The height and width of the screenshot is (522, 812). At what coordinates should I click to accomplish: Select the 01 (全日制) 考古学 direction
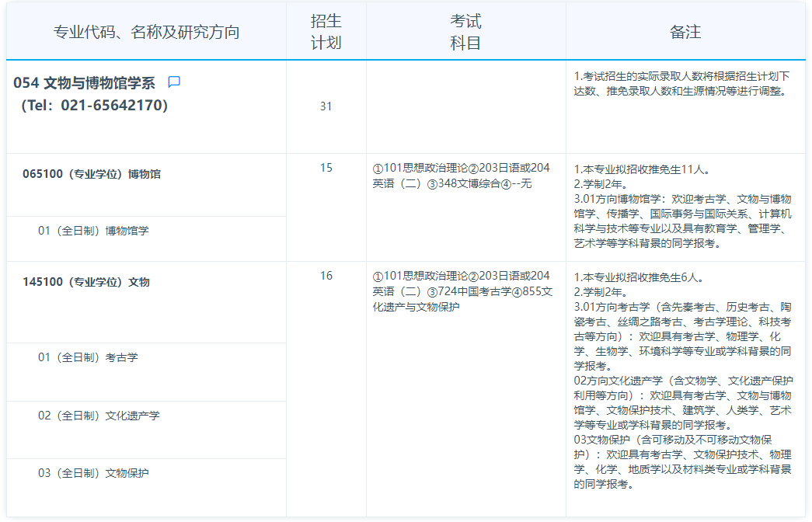pyautogui.click(x=88, y=357)
